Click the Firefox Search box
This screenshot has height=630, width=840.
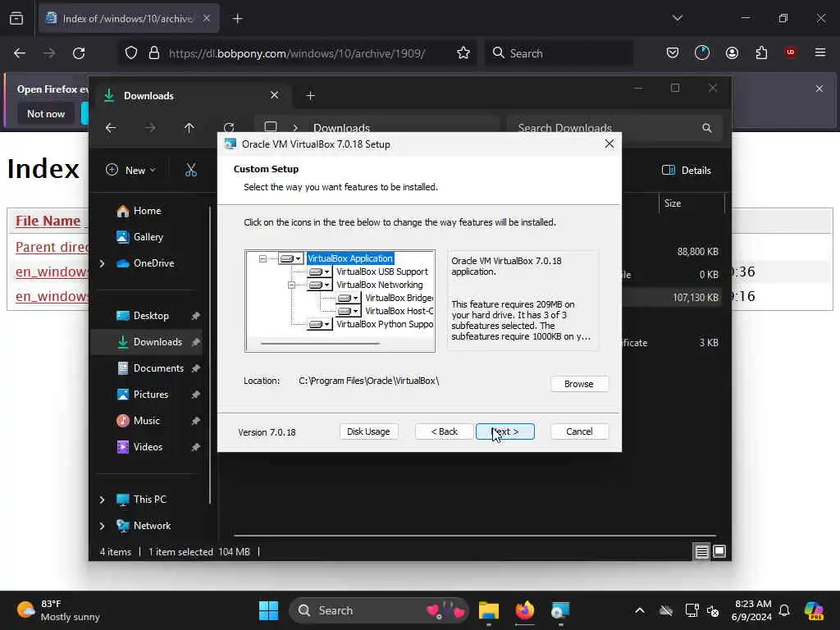[559, 53]
